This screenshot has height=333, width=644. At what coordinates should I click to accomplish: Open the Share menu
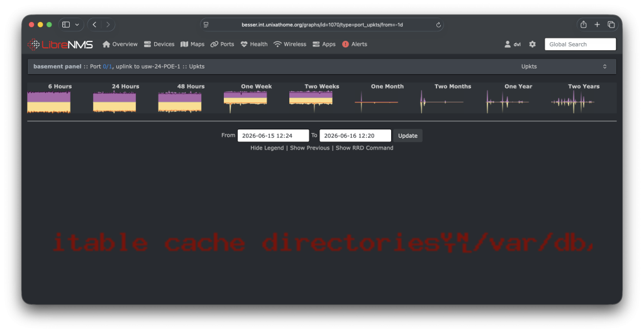[x=583, y=25]
